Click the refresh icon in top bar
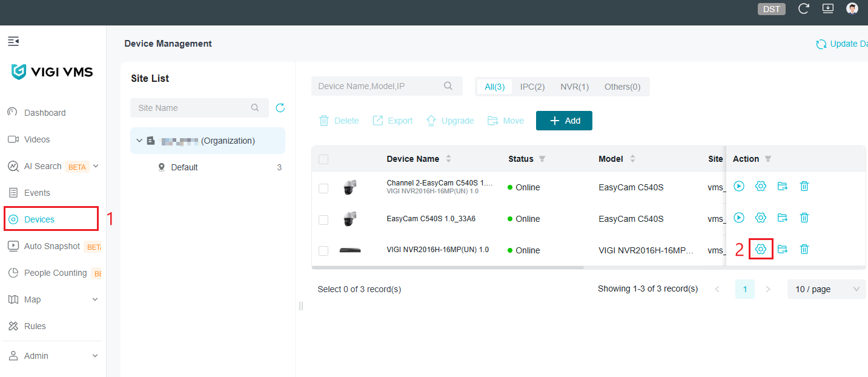 pyautogui.click(x=804, y=8)
